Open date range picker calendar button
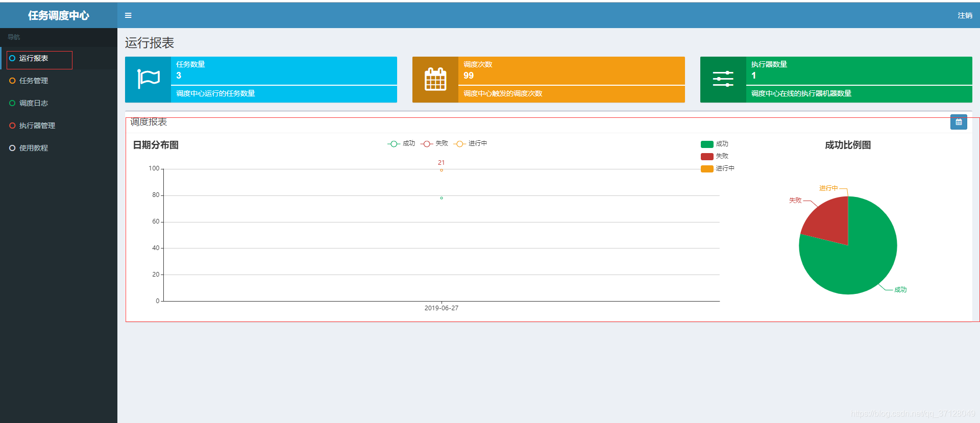Screen dimensions: 980x423 pyautogui.click(x=959, y=122)
